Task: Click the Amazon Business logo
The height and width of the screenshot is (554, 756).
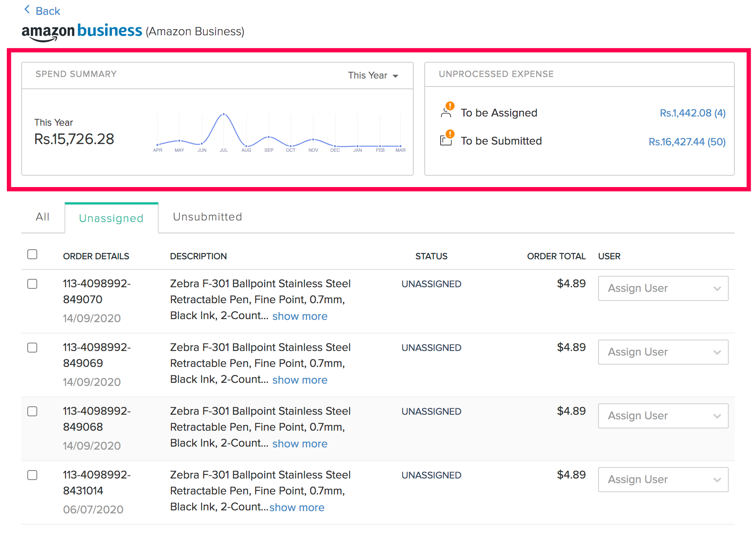Action: 82,31
